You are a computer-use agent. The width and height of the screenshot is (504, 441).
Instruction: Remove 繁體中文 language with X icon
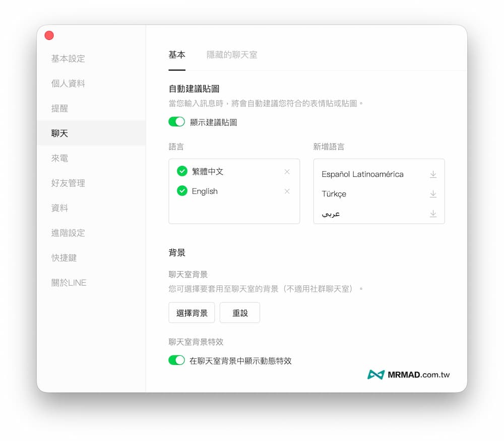pyautogui.click(x=287, y=172)
